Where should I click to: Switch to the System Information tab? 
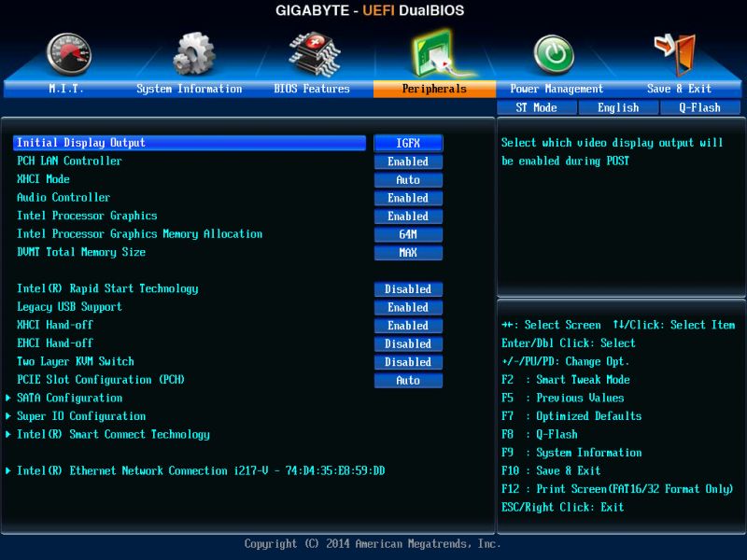coord(190,89)
